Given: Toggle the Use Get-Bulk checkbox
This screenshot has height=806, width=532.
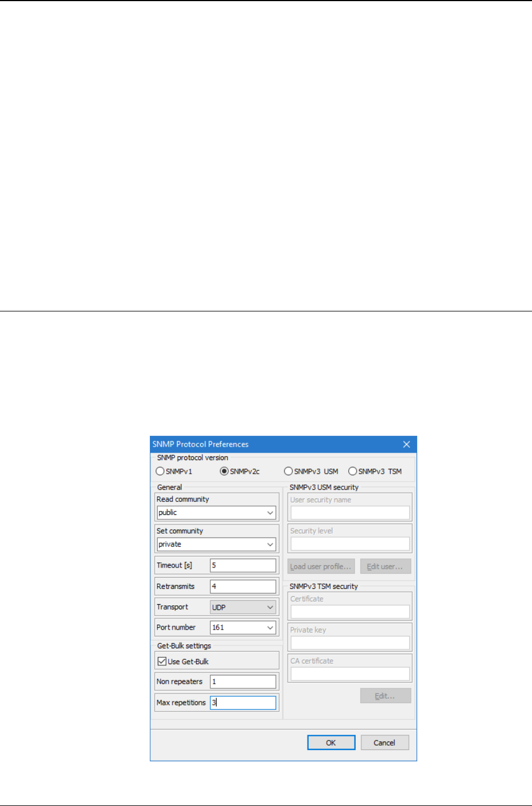Looking at the screenshot, I should (x=162, y=661).
